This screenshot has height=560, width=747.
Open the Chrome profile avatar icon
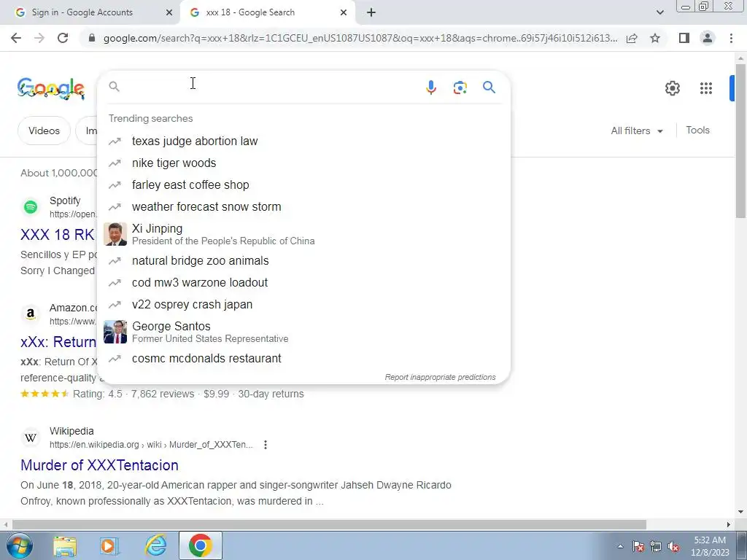pyautogui.click(x=708, y=38)
